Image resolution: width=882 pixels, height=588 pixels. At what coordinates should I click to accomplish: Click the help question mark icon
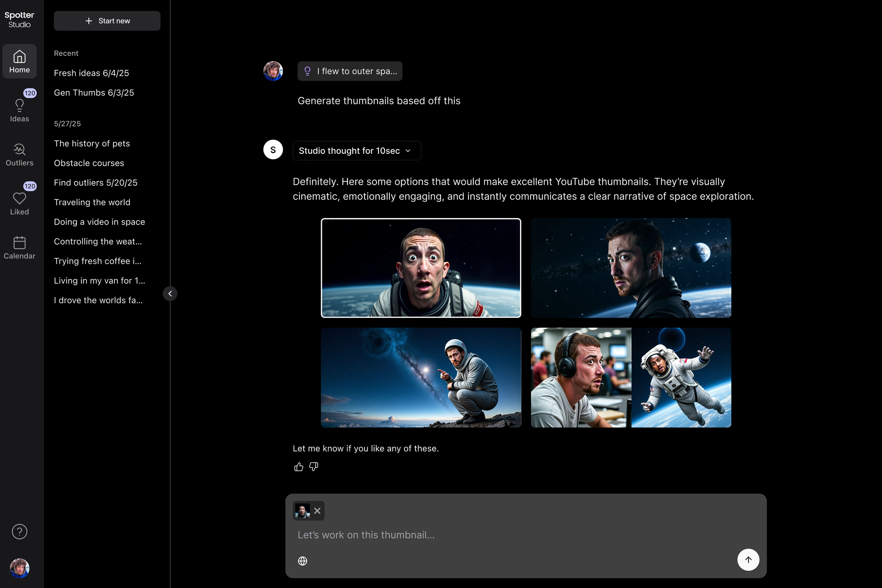click(x=19, y=531)
